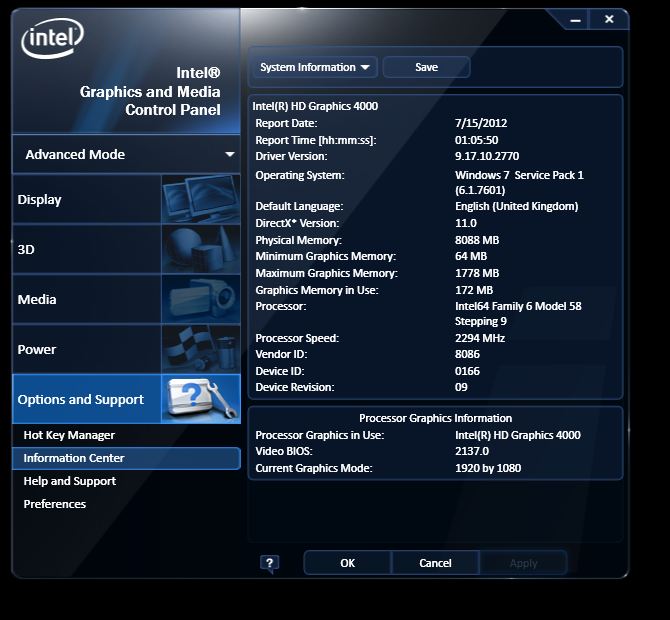Click the report time 01:05:50
This screenshot has height=620, width=670.
tap(476, 140)
